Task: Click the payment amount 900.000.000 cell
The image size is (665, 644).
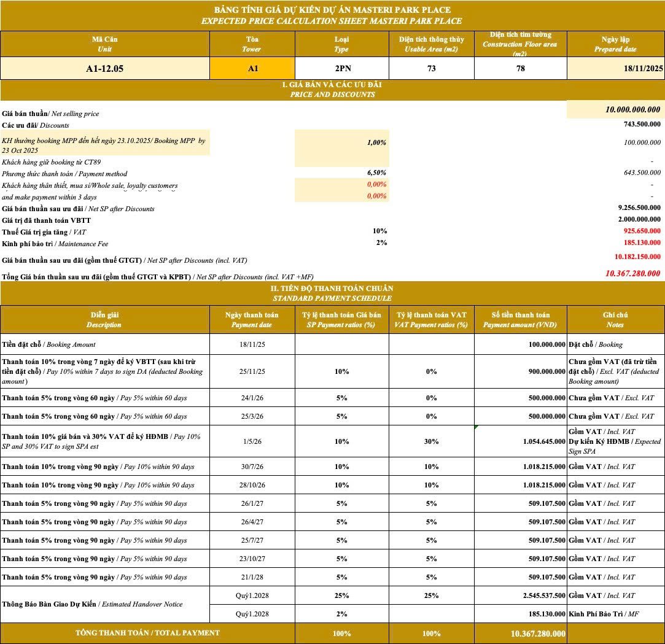Action: [521, 371]
